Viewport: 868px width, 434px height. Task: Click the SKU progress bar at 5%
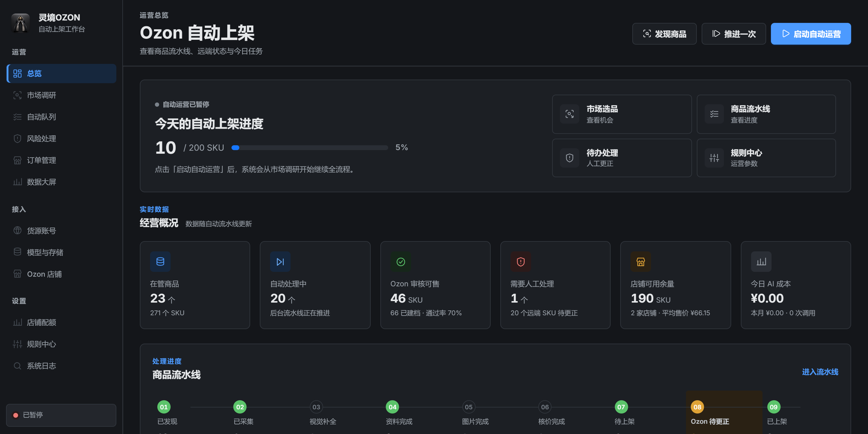[310, 148]
